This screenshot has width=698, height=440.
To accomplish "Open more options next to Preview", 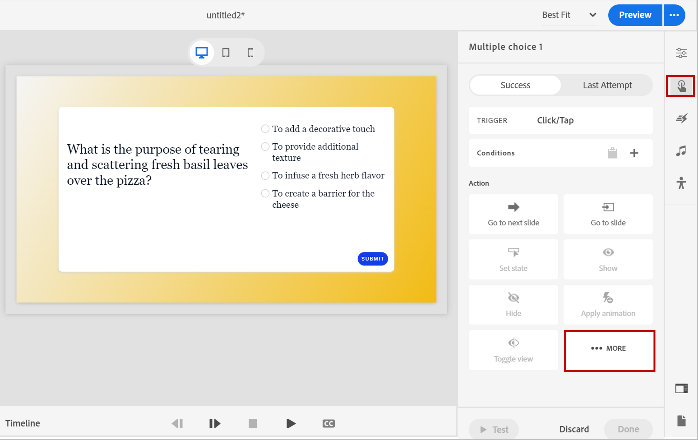I will click(x=673, y=15).
